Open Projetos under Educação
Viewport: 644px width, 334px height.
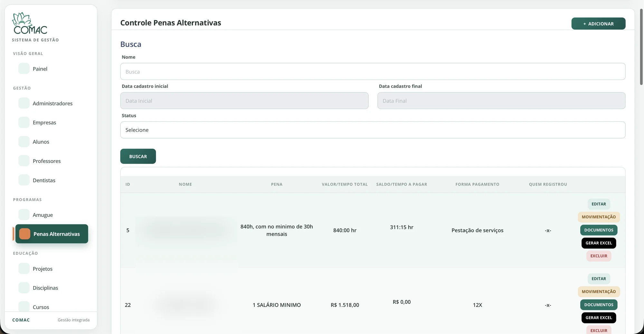[43, 269]
